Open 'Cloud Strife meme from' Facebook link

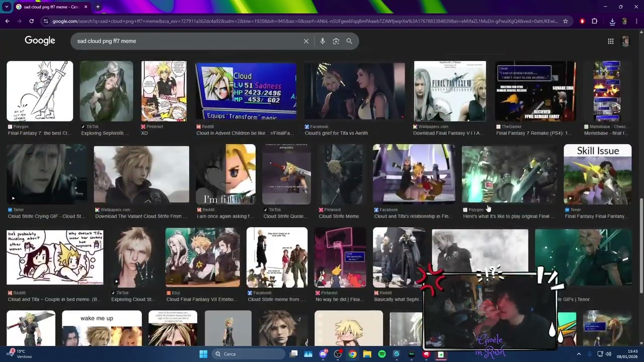(x=277, y=300)
